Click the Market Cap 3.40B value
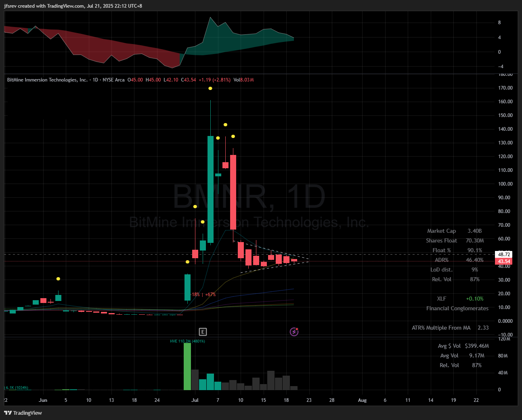This screenshot has width=522, height=420. [x=475, y=231]
